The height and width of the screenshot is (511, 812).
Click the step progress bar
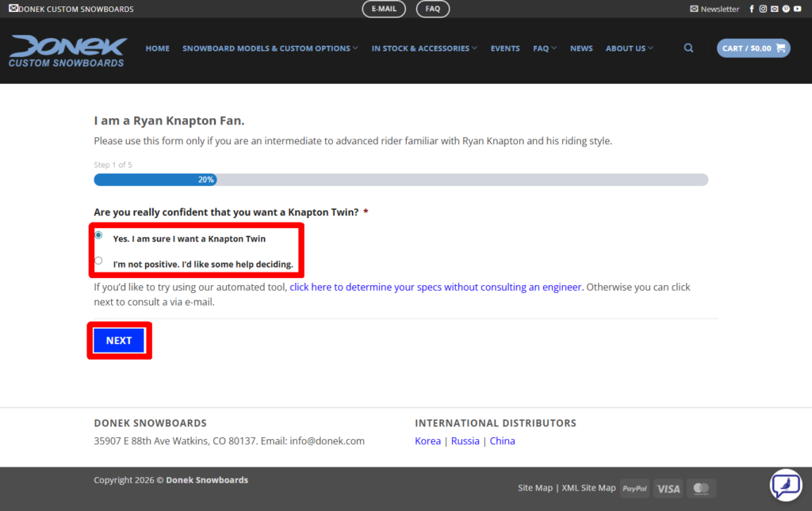point(400,180)
